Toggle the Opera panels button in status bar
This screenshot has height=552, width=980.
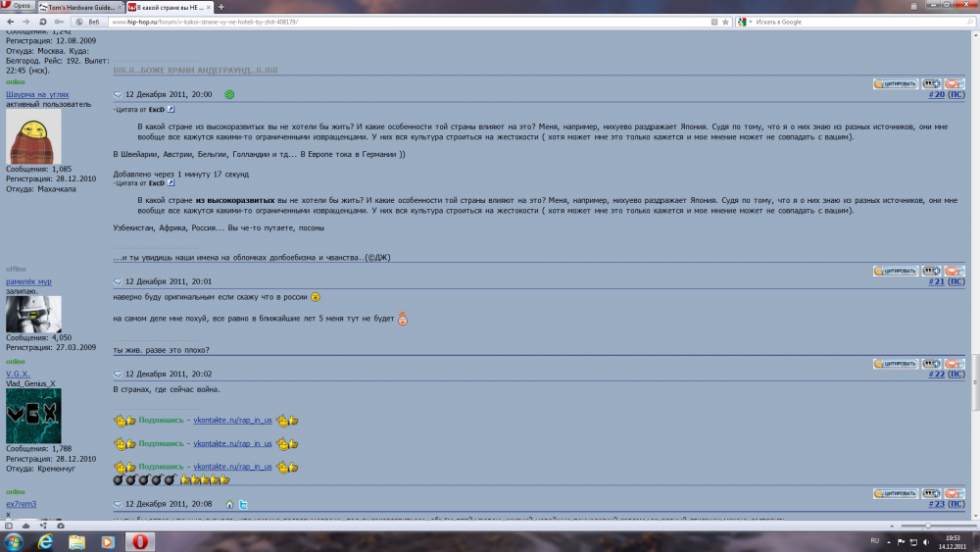point(9,526)
